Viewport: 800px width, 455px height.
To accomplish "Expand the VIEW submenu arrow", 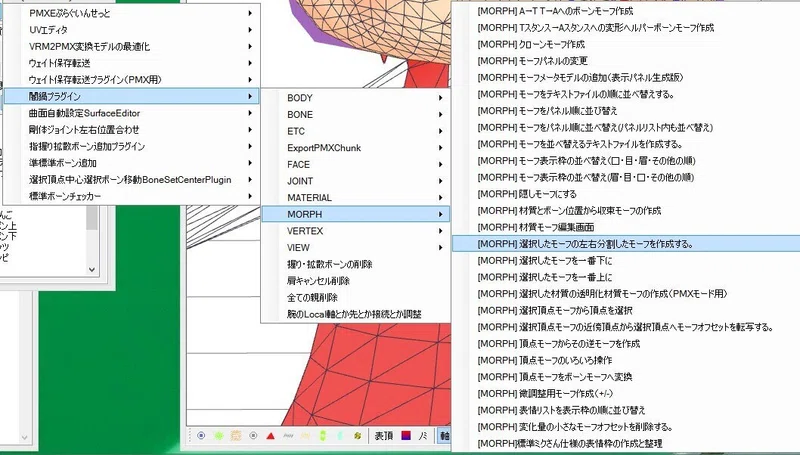I will [440, 247].
